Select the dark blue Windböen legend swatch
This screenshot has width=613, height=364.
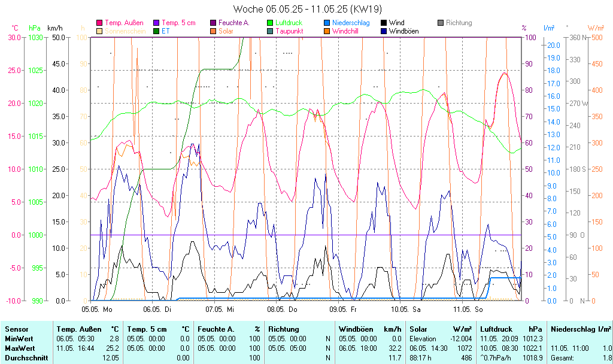(x=384, y=31)
